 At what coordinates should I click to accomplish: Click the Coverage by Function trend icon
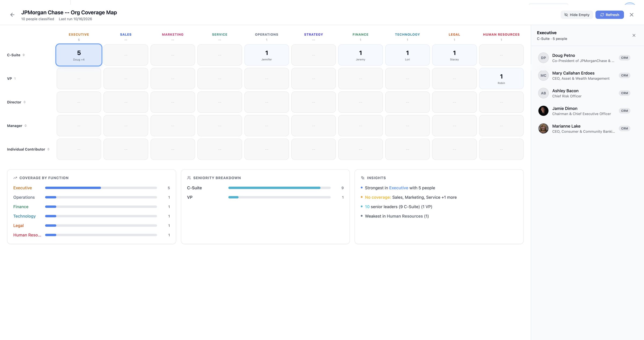(x=15, y=178)
